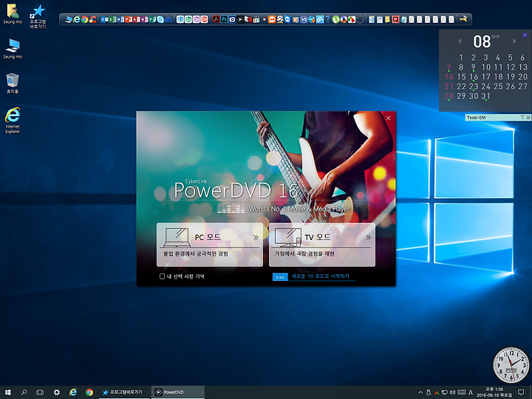The height and width of the screenshot is (399, 532).
Task: Open touch keyboard tray icon
Action: [x=461, y=392]
